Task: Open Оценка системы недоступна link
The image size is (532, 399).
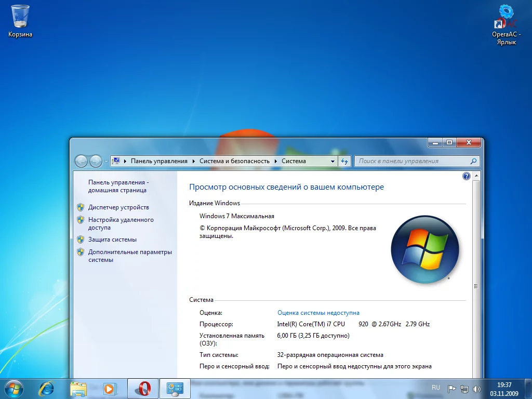Action: pos(318,313)
